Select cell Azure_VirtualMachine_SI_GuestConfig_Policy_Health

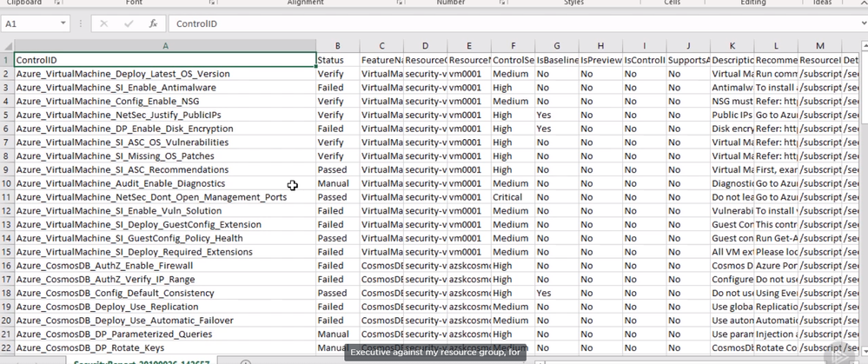tap(165, 238)
